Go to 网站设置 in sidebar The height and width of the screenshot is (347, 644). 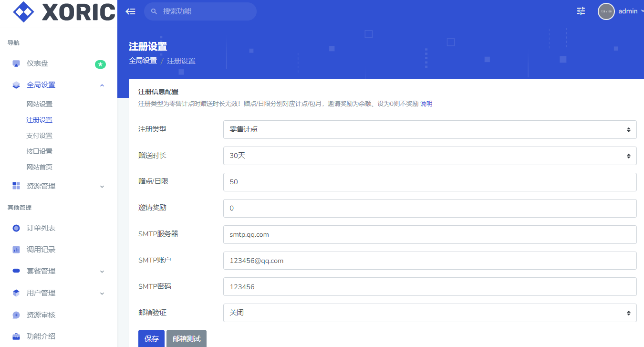[x=39, y=104]
